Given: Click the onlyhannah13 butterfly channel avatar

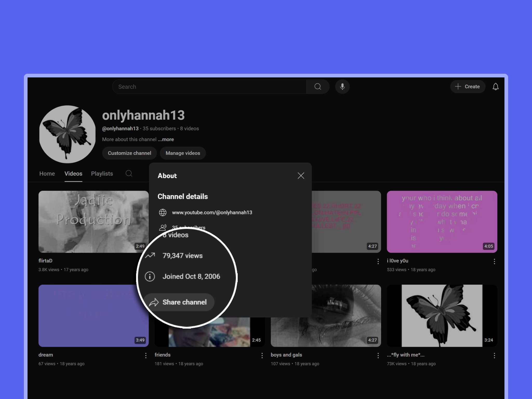Looking at the screenshot, I should coord(68,134).
